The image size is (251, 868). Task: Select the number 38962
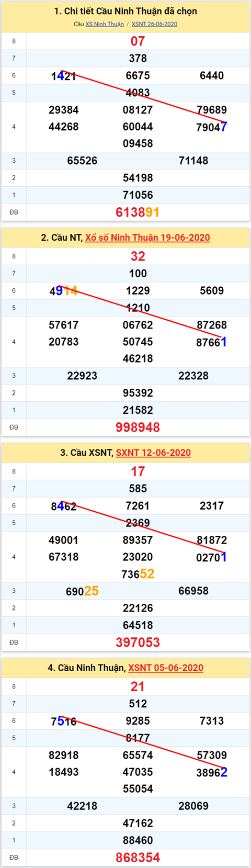[x=212, y=772]
